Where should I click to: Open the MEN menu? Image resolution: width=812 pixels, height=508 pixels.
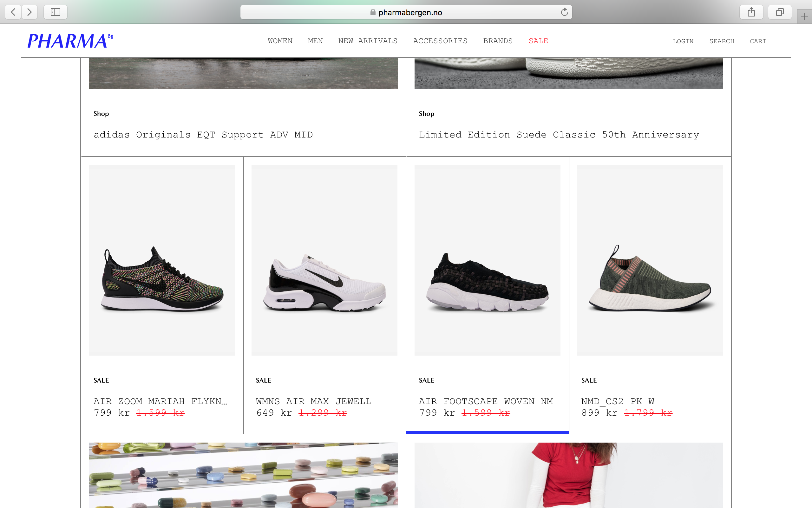[315, 41]
